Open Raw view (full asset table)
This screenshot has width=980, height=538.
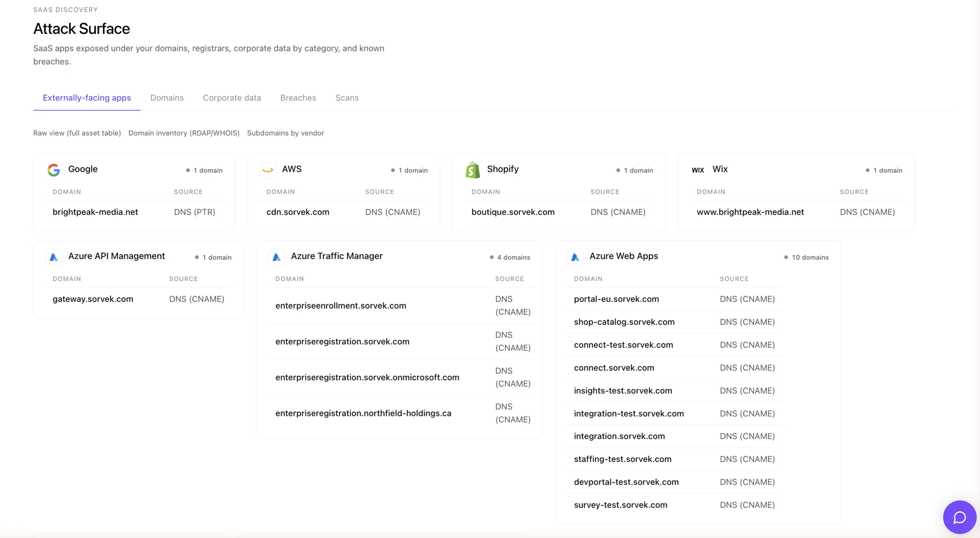tap(77, 133)
